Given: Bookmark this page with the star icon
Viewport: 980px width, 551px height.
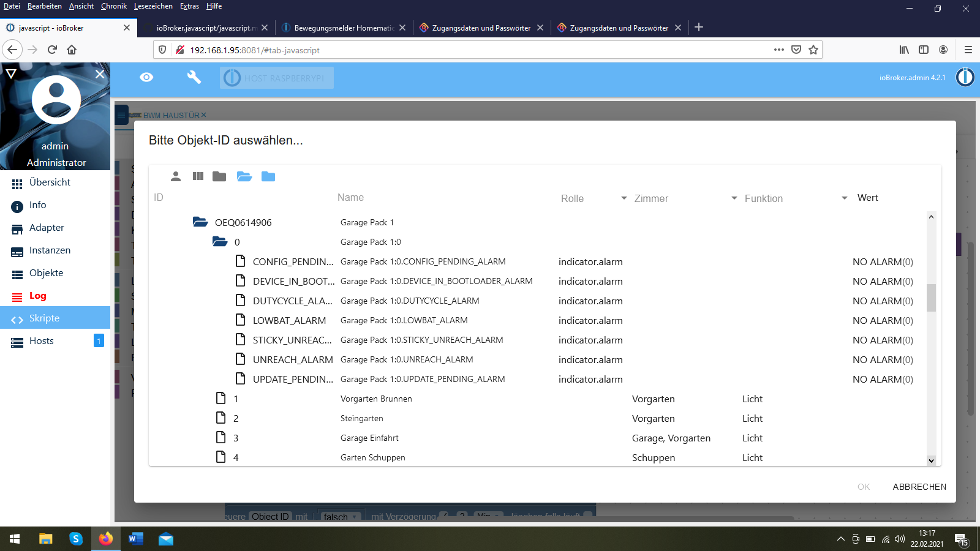Looking at the screenshot, I should click(813, 50).
